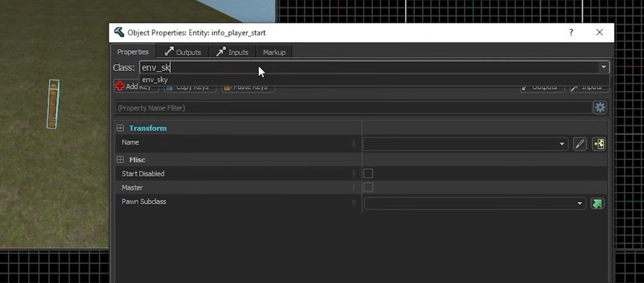Click the Hammer icon in the title bar
This screenshot has height=283, width=644.
pyautogui.click(x=119, y=33)
